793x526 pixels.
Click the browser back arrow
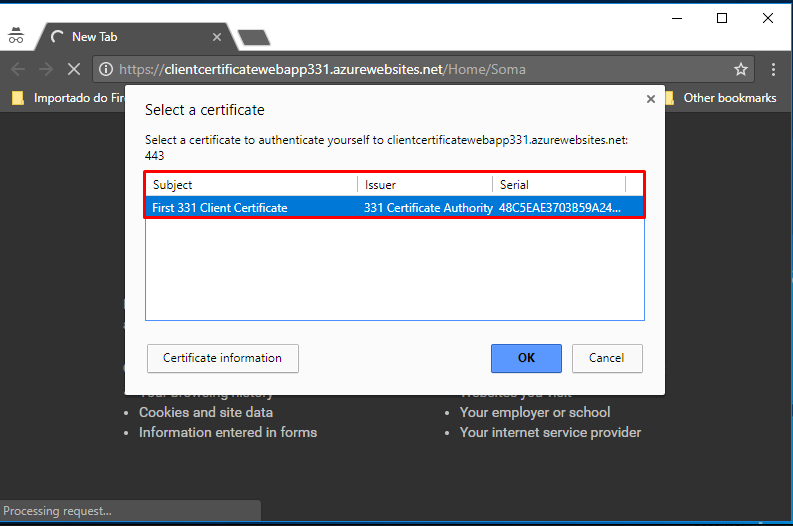18,69
